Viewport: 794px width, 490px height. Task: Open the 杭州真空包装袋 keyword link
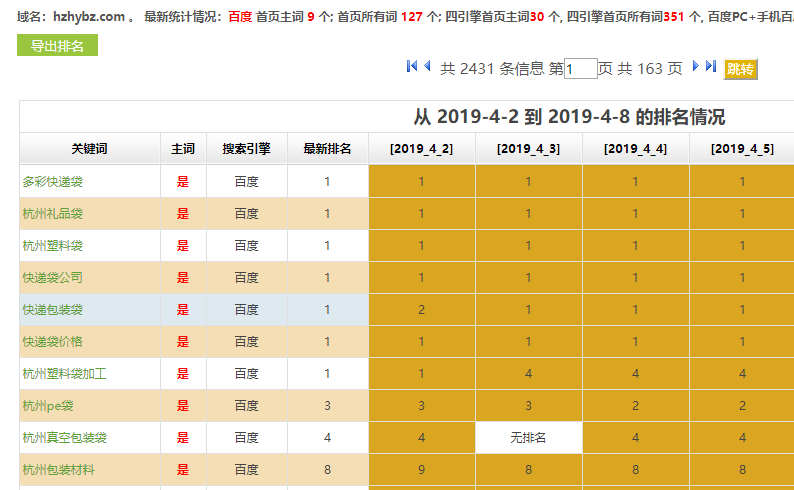click(65, 438)
